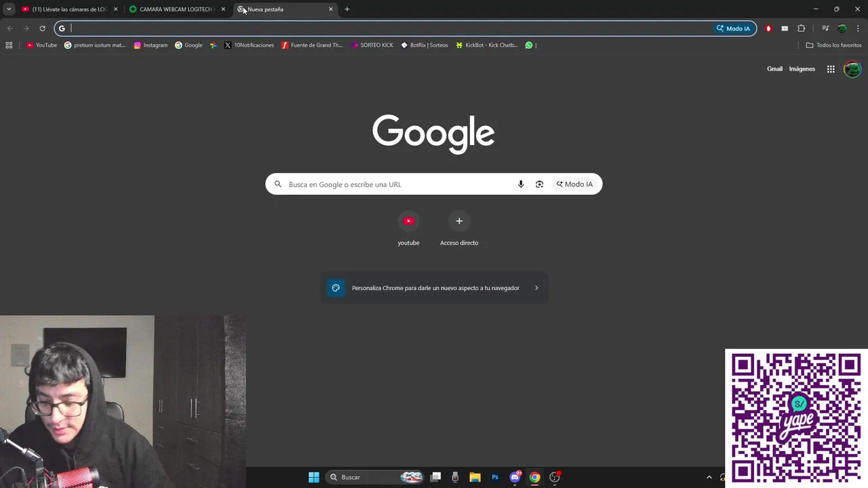Open the BotRix | Sorteos bookmark
The height and width of the screenshot is (488, 868).
425,45
